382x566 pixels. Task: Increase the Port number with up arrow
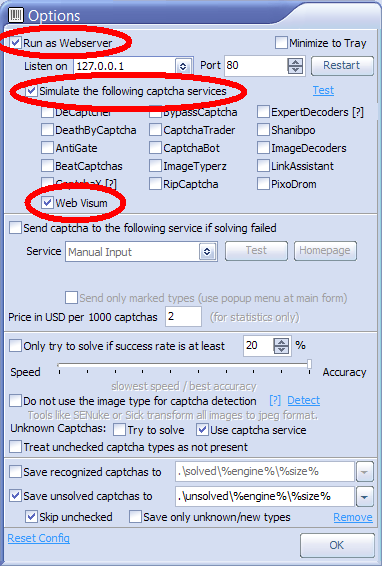tap(295, 62)
